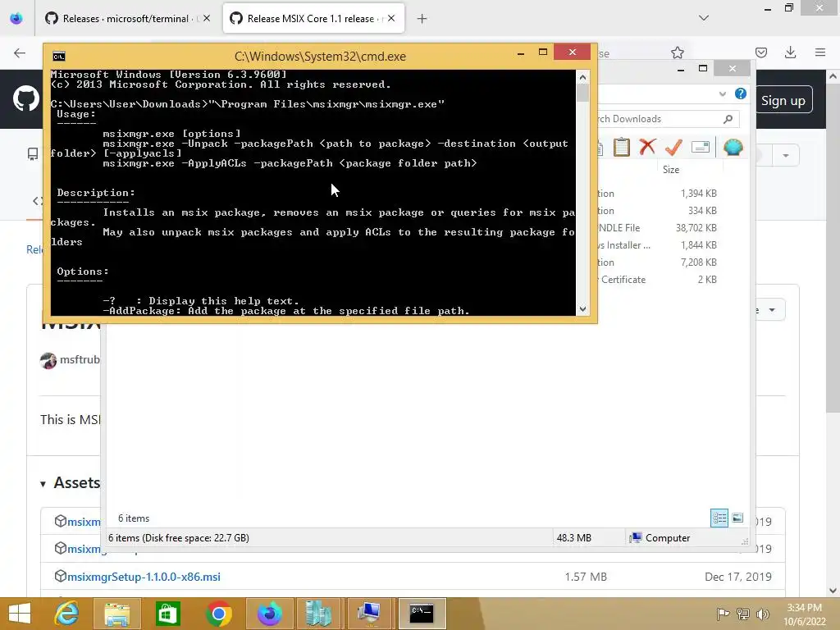Open Explorer help question mark

(x=741, y=94)
